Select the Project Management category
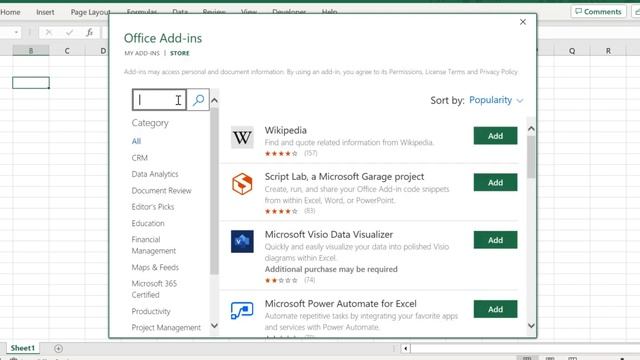The width and height of the screenshot is (640, 360). (166, 328)
